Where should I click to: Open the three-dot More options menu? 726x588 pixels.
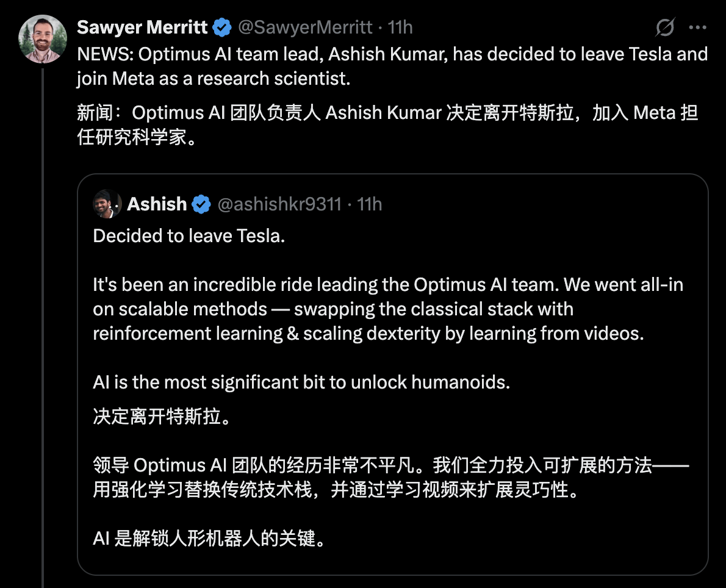tap(697, 27)
